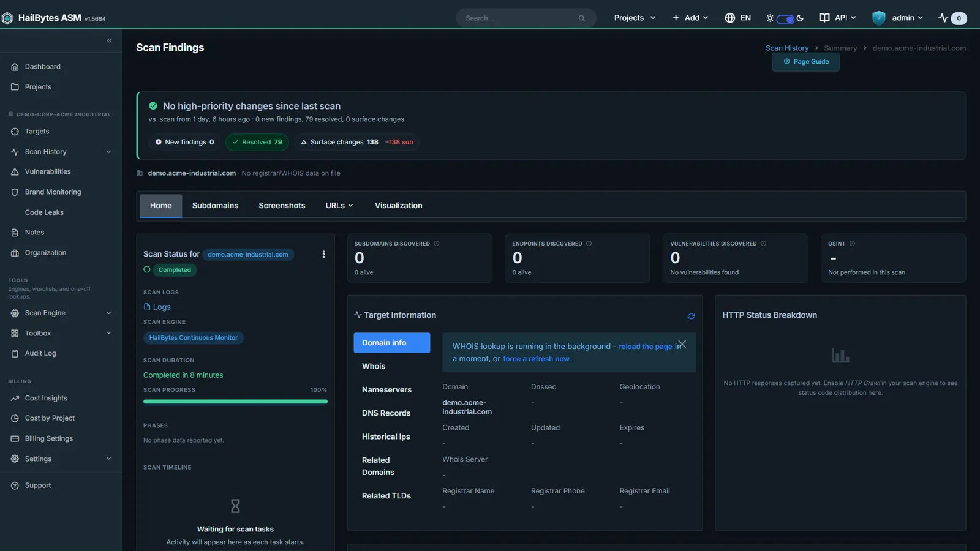Dismiss the WHOIS lookup notice

[x=682, y=344]
